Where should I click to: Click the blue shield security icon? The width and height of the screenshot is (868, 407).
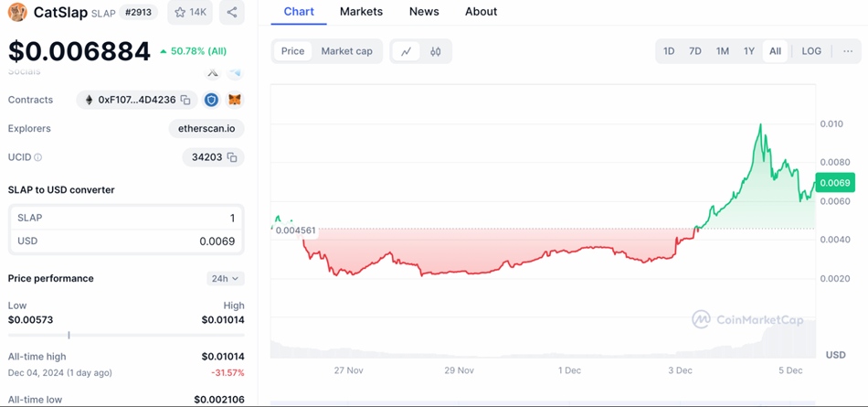pos(211,100)
